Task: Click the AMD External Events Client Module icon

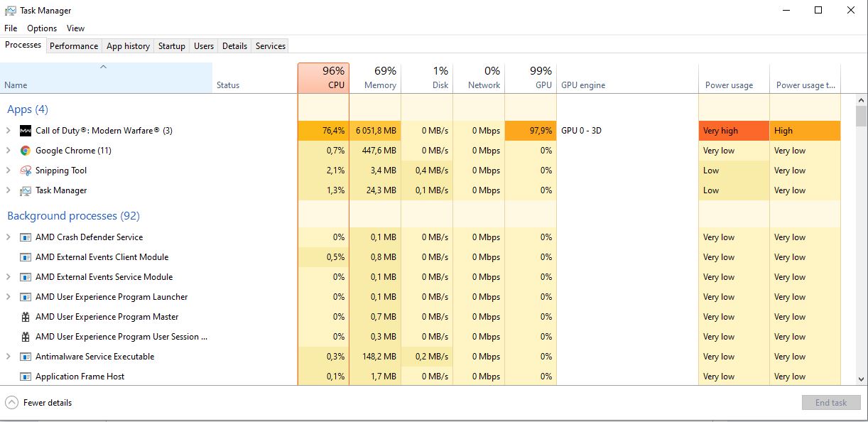Action: 26,257
